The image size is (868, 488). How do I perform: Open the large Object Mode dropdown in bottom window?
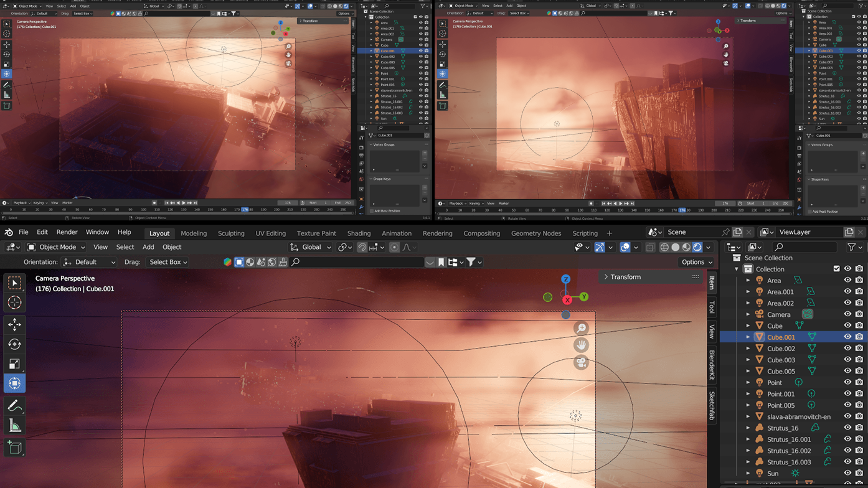pyautogui.click(x=56, y=247)
